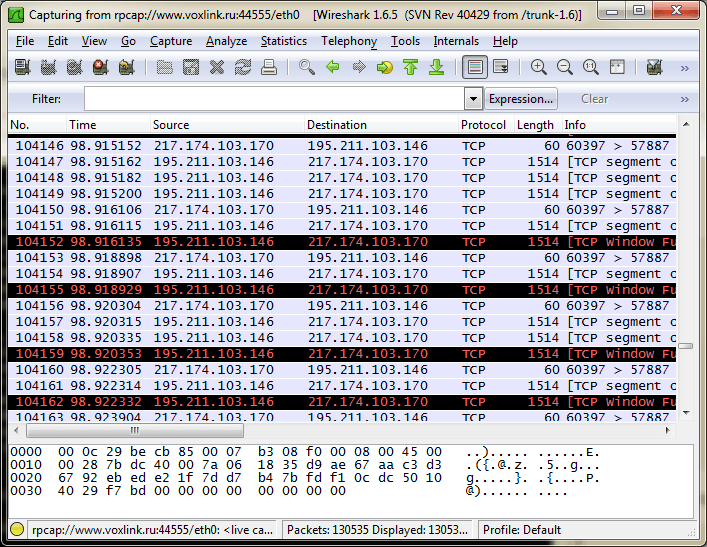This screenshot has height=547, width=707.
Task: Click the display filter input field
Action: point(274,99)
